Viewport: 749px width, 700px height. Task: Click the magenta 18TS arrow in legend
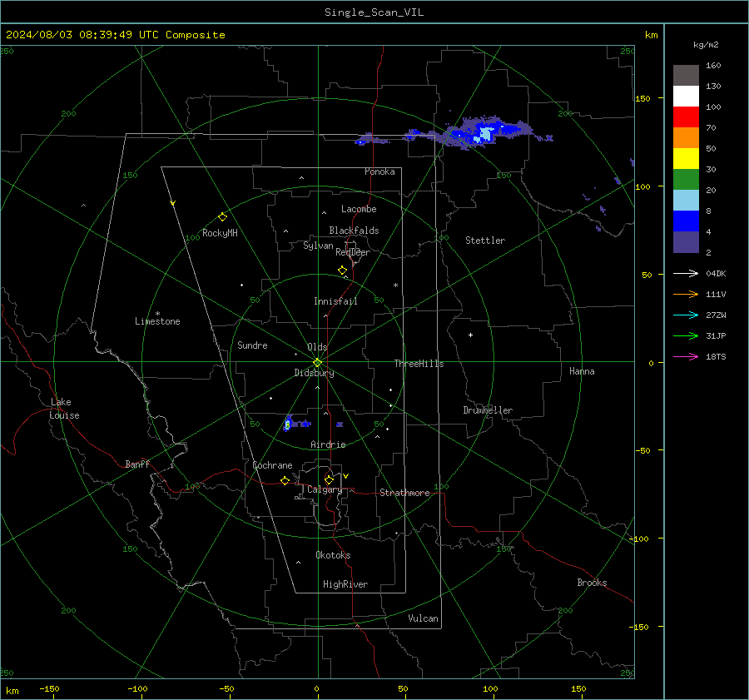(686, 356)
